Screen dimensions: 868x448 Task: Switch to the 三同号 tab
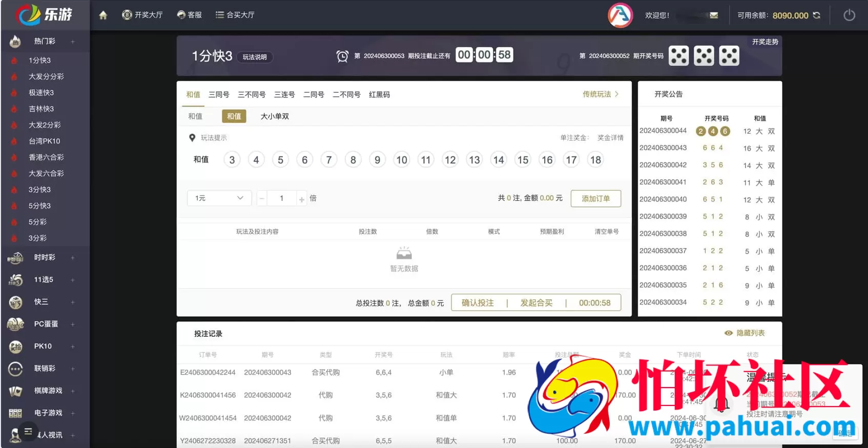219,95
